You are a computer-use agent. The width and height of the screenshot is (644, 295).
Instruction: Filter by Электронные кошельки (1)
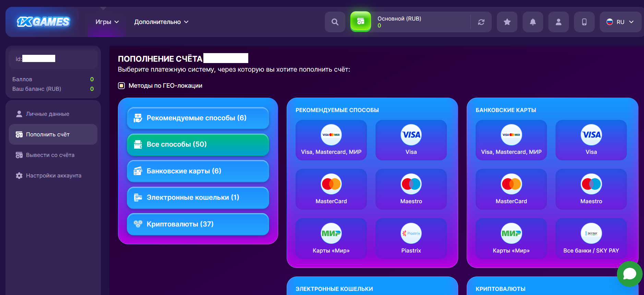tap(198, 198)
